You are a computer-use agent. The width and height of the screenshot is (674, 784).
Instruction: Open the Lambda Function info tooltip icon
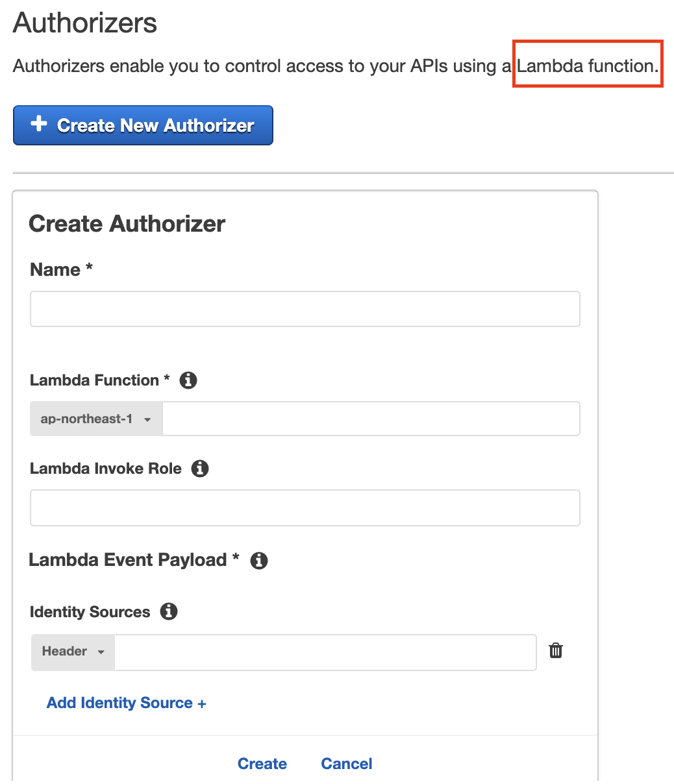point(188,380)
